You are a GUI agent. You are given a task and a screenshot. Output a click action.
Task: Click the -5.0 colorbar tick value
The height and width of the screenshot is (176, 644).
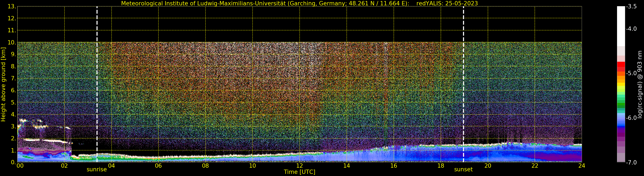(x=631, y=73)
